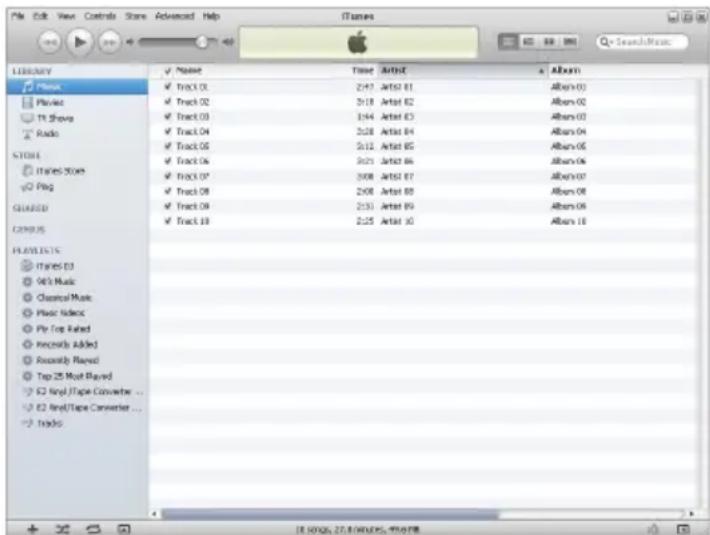Open Ping in the sidebar

(38, 186)
